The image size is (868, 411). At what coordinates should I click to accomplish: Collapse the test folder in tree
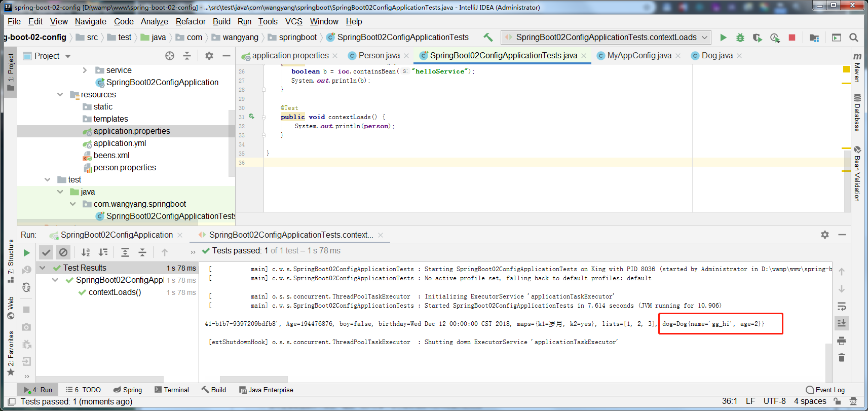[48, 180]
